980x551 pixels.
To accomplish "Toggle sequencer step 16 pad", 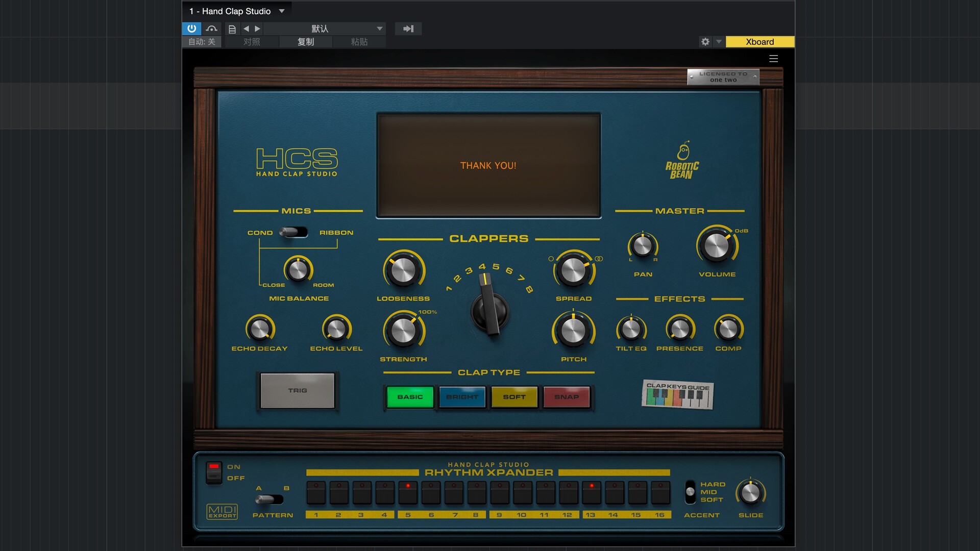I will [x=660, y=493].
